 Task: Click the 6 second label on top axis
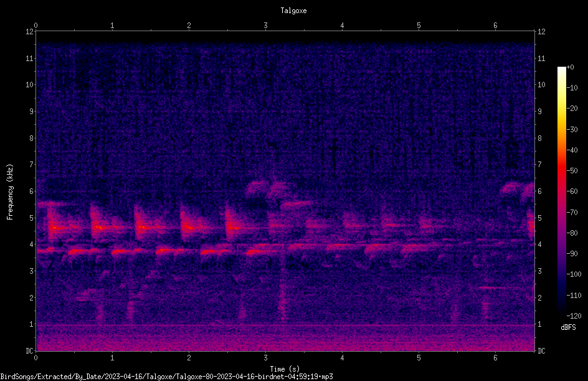pyautogui.click(x=495, y=26)
